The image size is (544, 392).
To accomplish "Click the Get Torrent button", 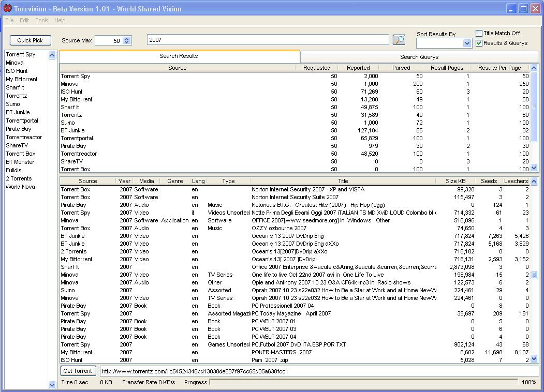I will [78, 371].
